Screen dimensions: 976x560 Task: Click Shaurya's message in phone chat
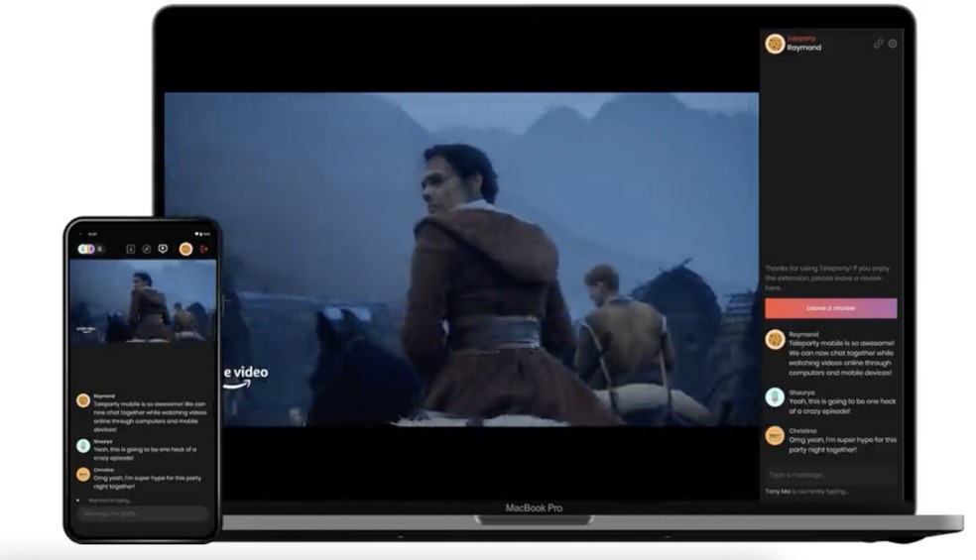[145, 453]
